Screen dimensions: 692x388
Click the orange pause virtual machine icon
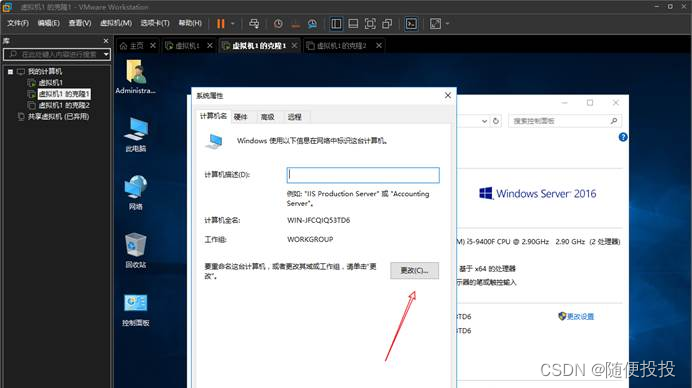pos(221,24)
